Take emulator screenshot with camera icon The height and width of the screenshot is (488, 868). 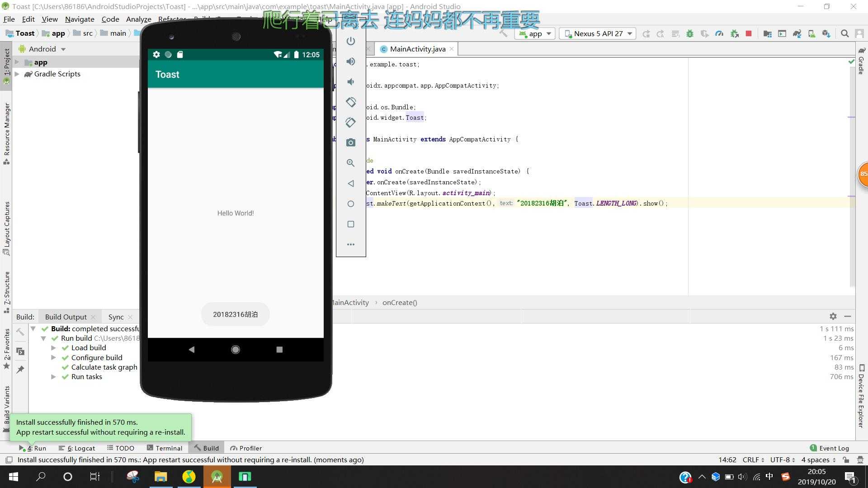pyautogui.click(x=351, y=143)
